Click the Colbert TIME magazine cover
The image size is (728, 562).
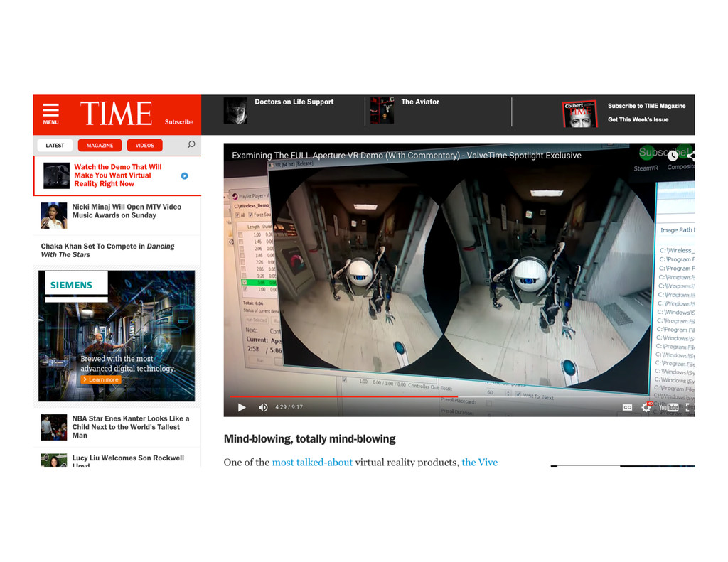(x=579, y=114)
